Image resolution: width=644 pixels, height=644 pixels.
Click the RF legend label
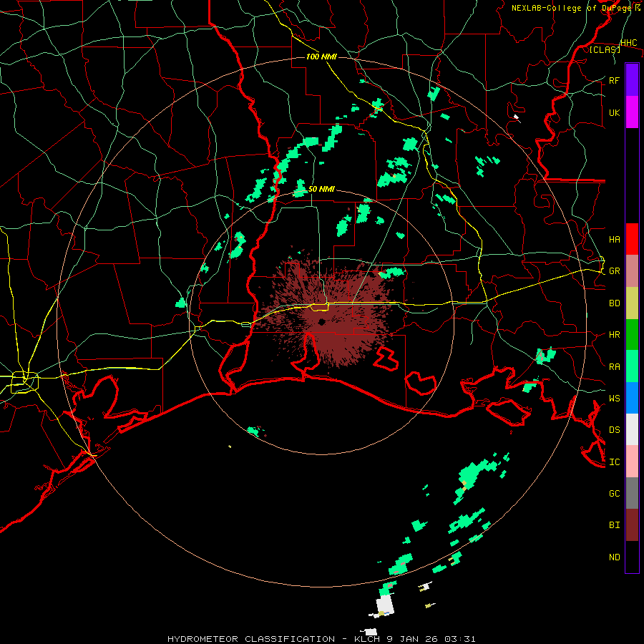tap(615, 80)
